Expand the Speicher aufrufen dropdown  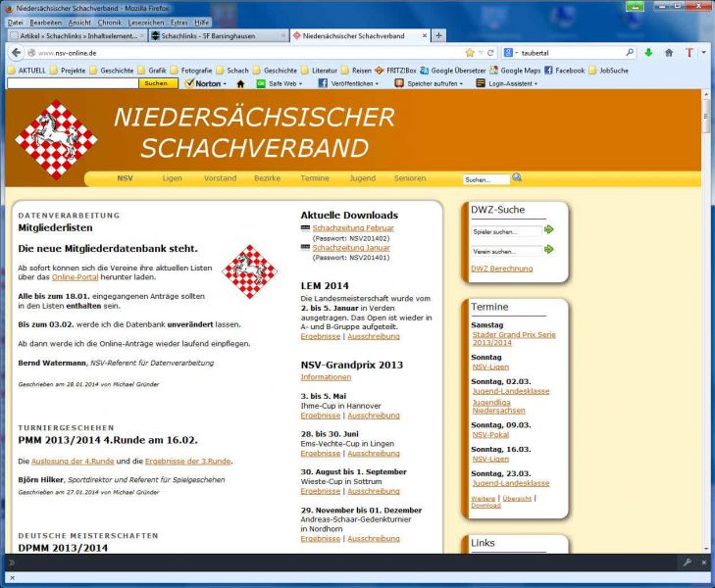click(x=429, y=84)
